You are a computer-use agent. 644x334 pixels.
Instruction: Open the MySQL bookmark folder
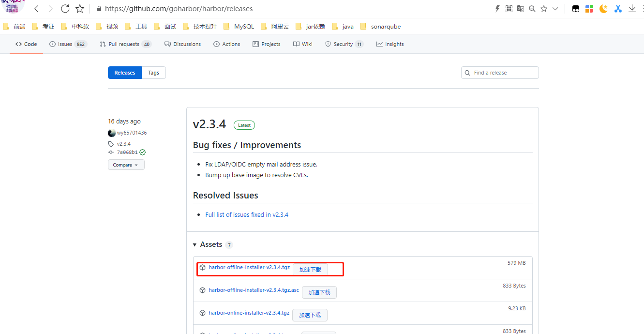239,27
